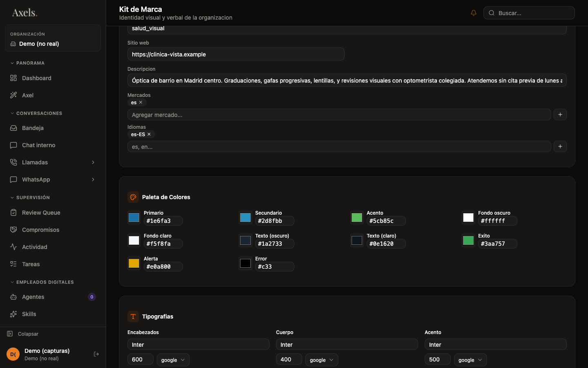Click the Dashboard grid icon
Image resolution: width=588 pixels, height=368 pixels.
pyautogui.click(x=13, y=78)
